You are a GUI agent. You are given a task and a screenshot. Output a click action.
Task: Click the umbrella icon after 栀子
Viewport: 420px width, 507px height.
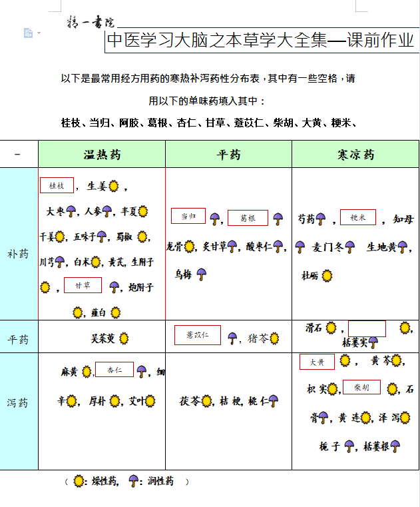click(349, 446)
